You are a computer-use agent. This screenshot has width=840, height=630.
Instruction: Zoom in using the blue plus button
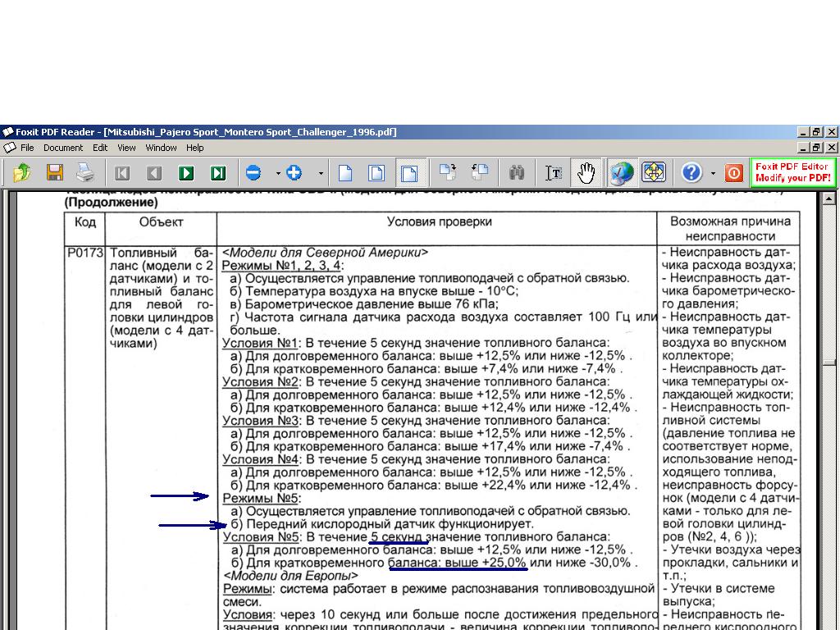point(294,173)
